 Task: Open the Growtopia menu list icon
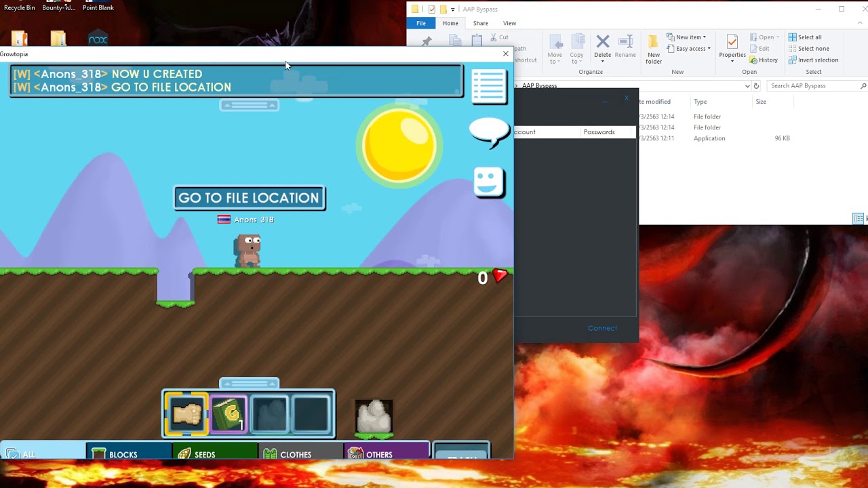(x=489, y=86)
